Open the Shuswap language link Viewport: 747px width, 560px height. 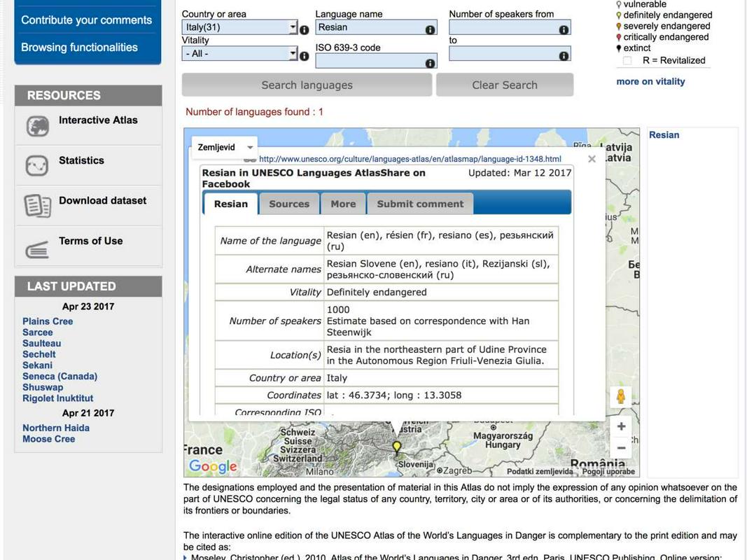coord(43,387)
